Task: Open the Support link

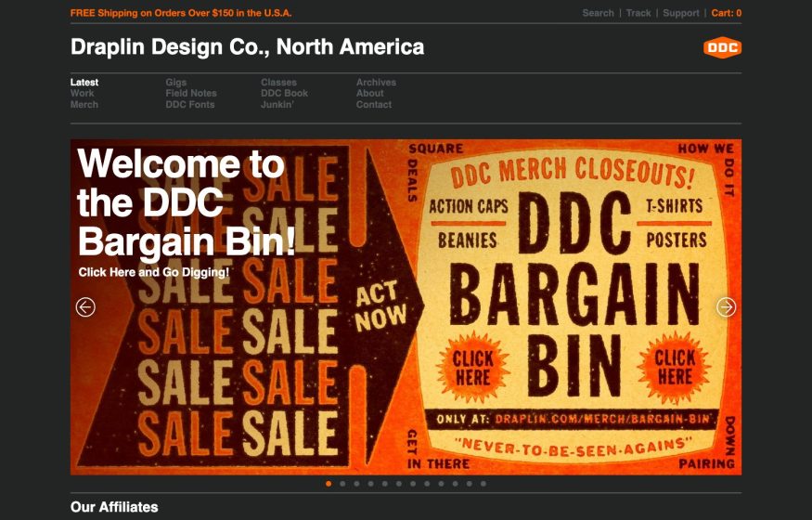Action: [681, 13]
